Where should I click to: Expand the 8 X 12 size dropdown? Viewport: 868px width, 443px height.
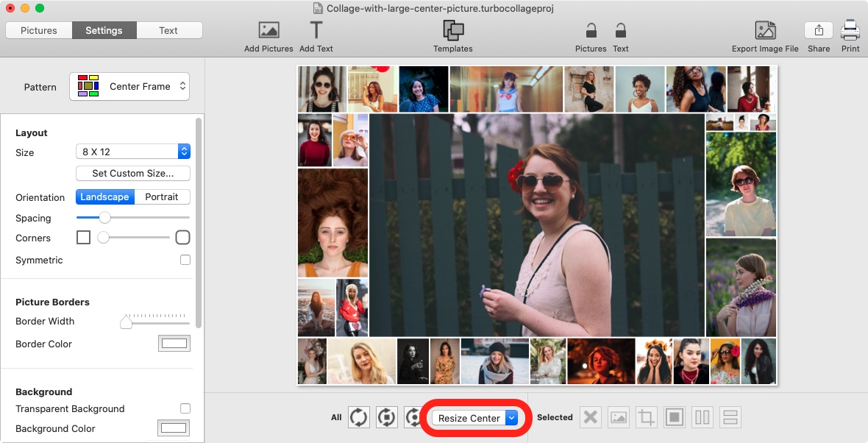click(x=133, y=152)
